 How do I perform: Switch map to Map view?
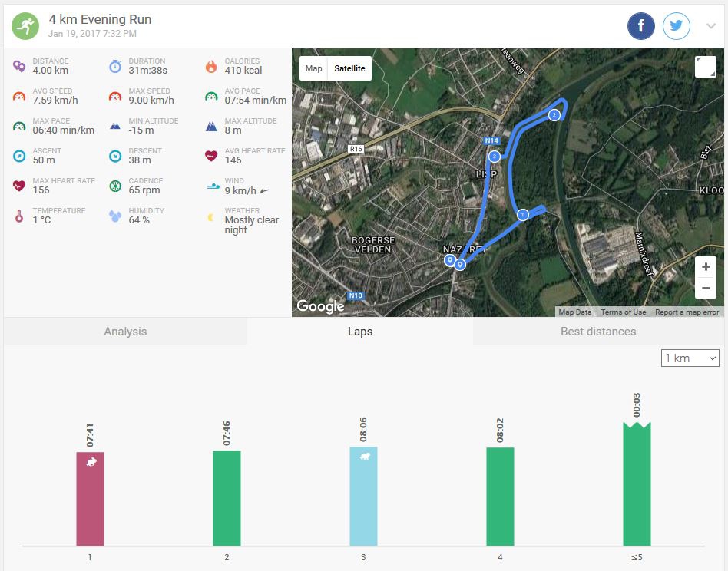pyautogui.click(x=313, y=68)
